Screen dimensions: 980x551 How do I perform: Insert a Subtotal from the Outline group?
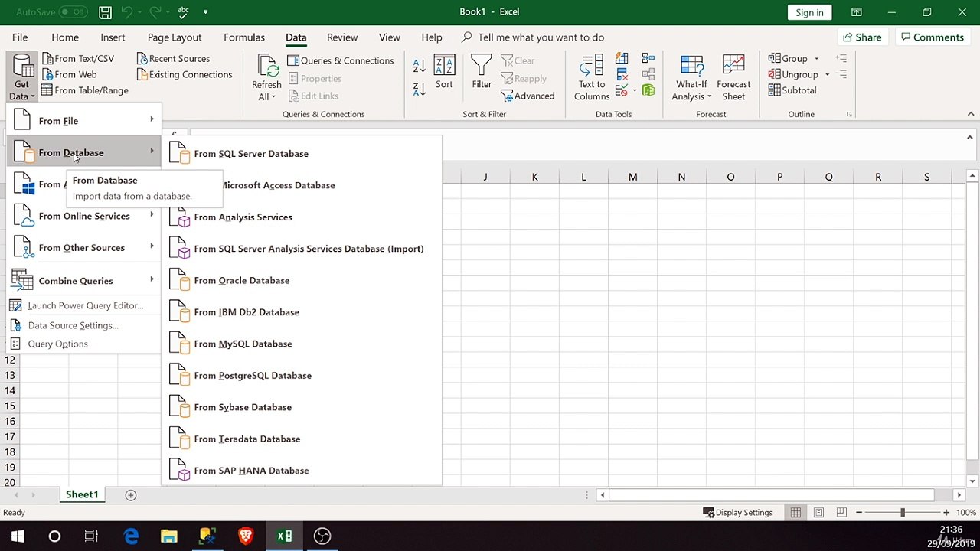792,90
